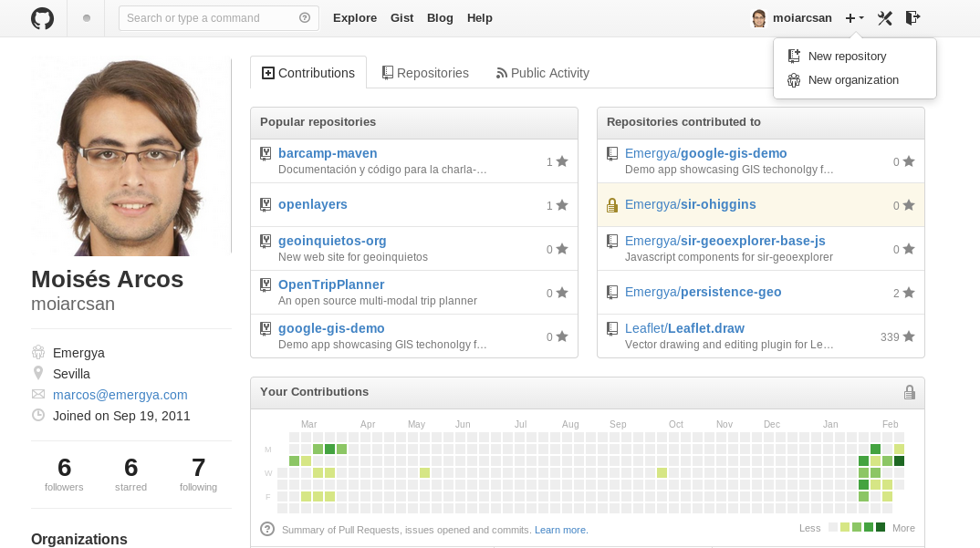This screenshot has height=548, width=980.
Task: Open the OpenTripPlanner repository link
Action: [x=331, y=284]
